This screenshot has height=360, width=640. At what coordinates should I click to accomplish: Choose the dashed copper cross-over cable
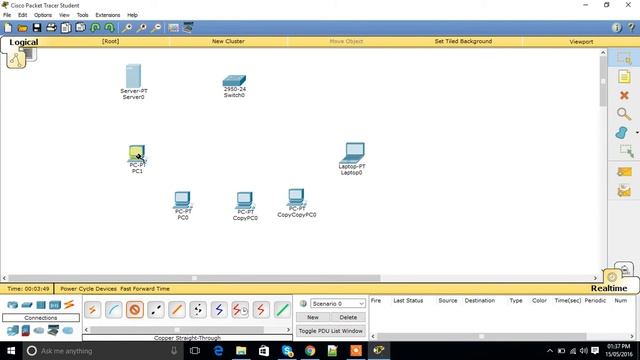(x=156, y=310)
